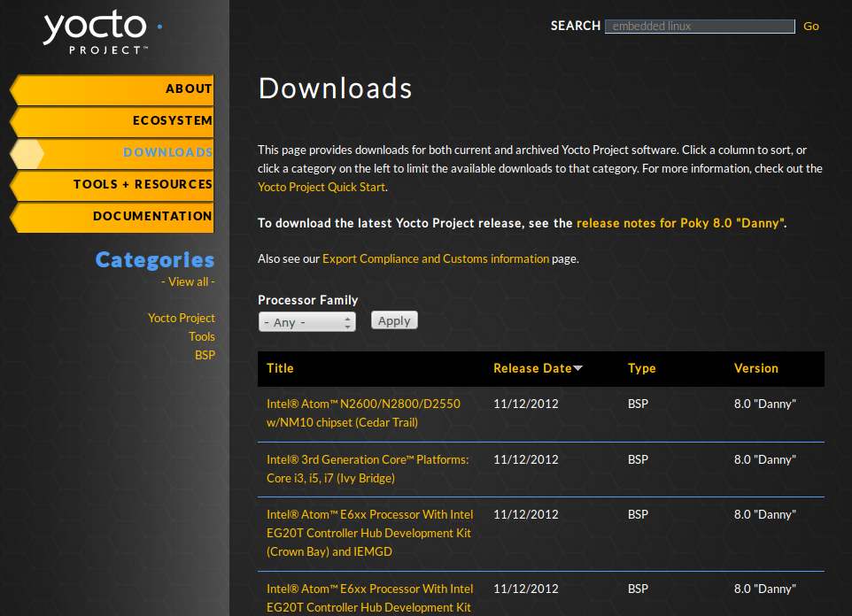Image resolution: width=852 pixels, height=616 pixels.
Task: Sort the table by Title column
Action: coord(280,368)
